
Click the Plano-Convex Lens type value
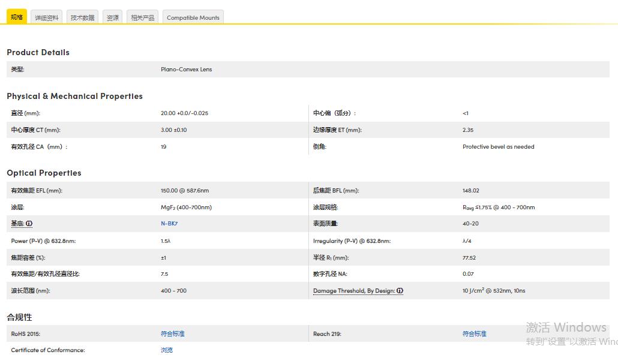pyautogui.click(x=187, y=70)
